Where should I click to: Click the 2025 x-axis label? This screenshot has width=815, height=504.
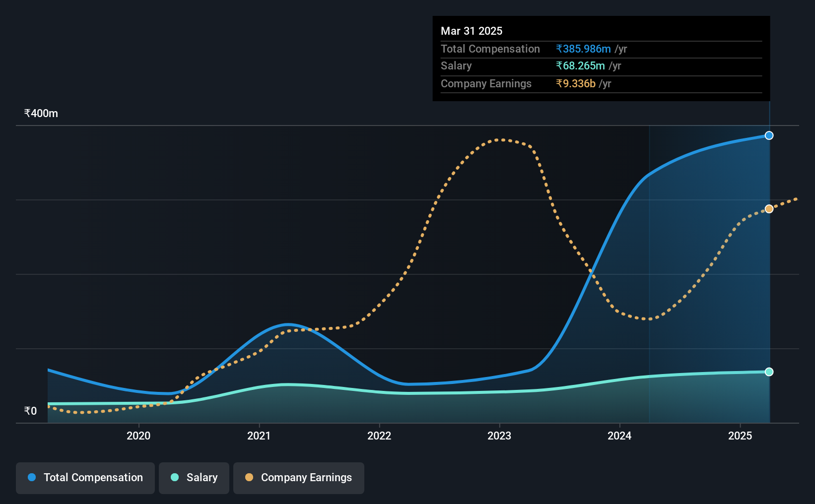point(740,436)
